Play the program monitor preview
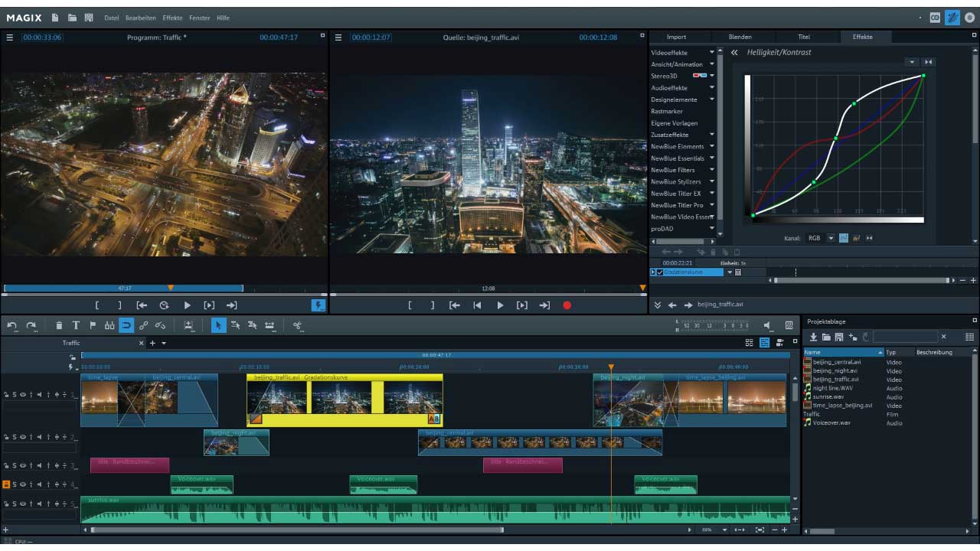980x551 pixels. [188, 305]
